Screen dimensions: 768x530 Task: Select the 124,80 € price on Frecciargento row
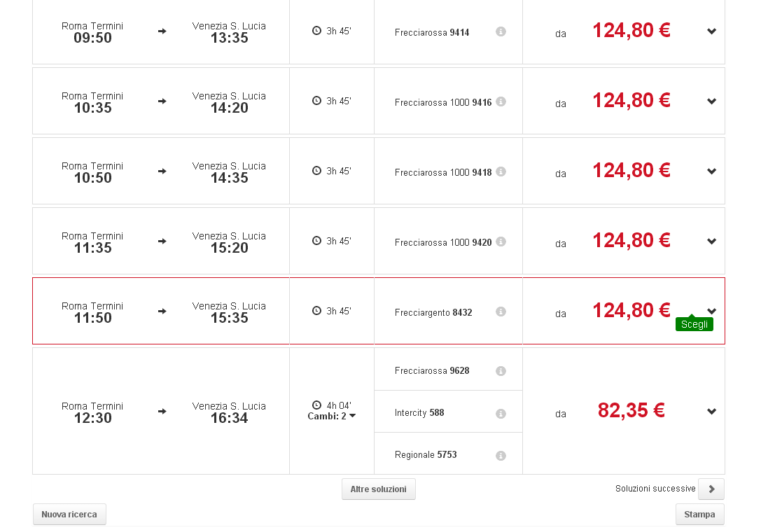(631, 311)
